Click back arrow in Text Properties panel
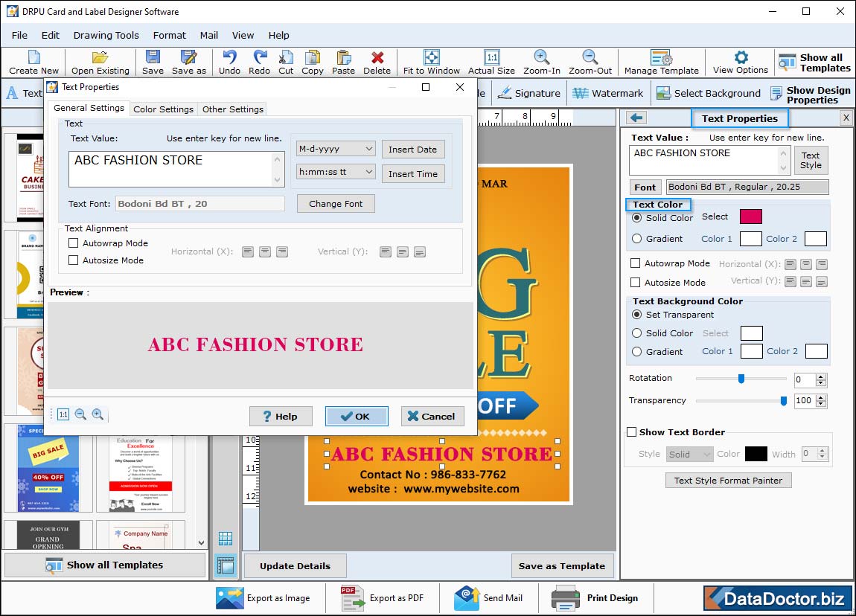 tap(636, 118)
